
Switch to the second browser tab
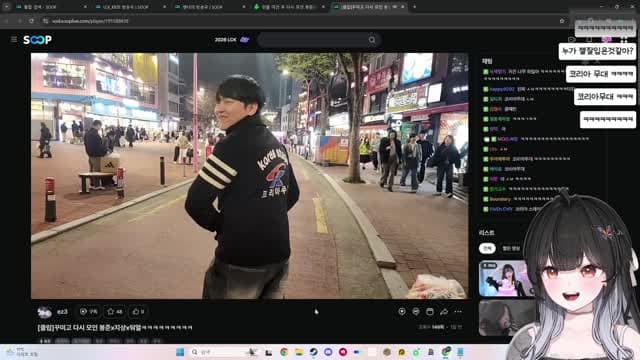130,7
